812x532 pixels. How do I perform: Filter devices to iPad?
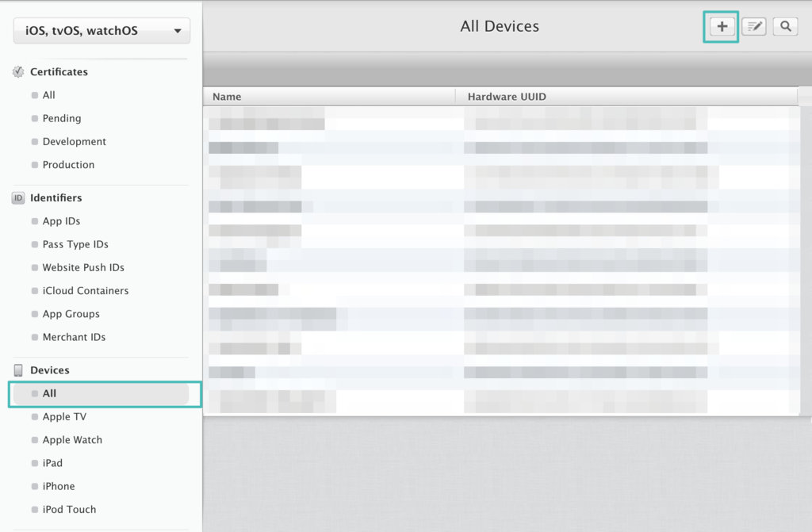(x=52, y=463)
